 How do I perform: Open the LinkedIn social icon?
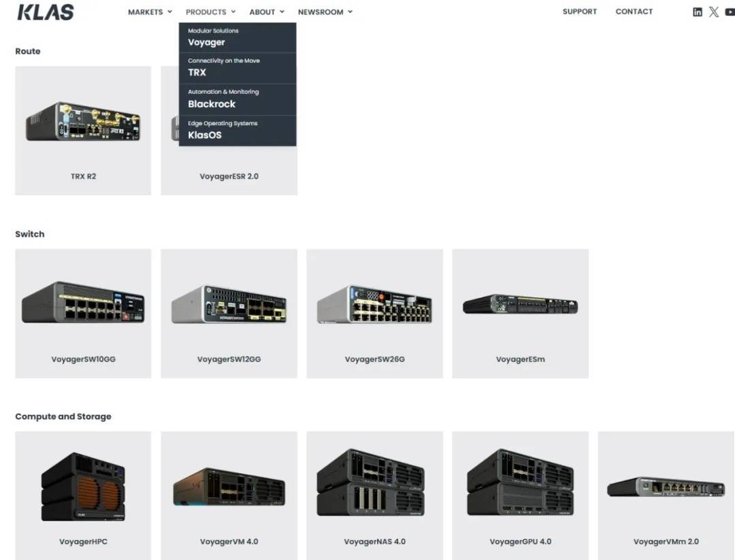coord(697,12)
